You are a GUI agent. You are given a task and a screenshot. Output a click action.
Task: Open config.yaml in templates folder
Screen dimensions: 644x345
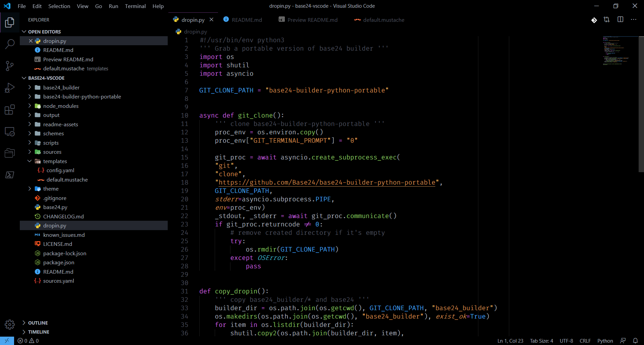tap(94, 170)
